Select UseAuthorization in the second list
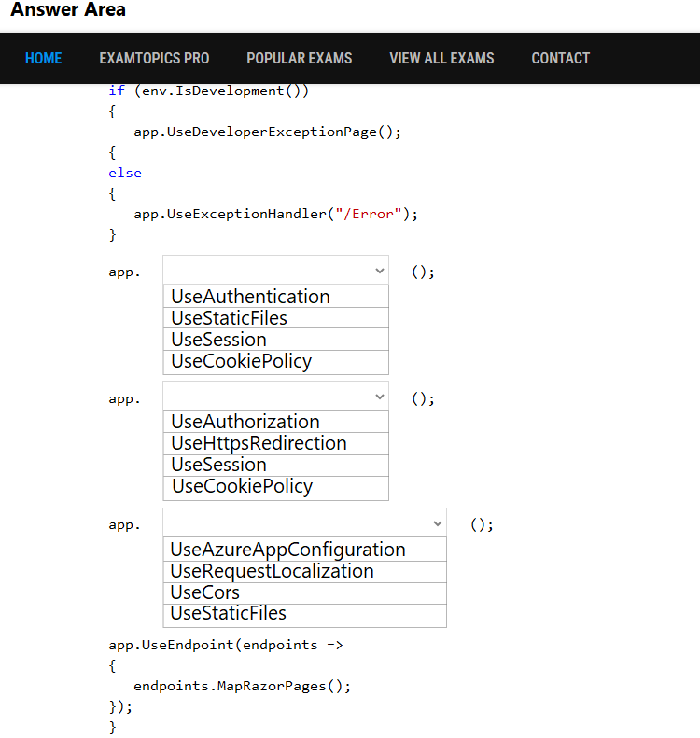 point(275,422)
